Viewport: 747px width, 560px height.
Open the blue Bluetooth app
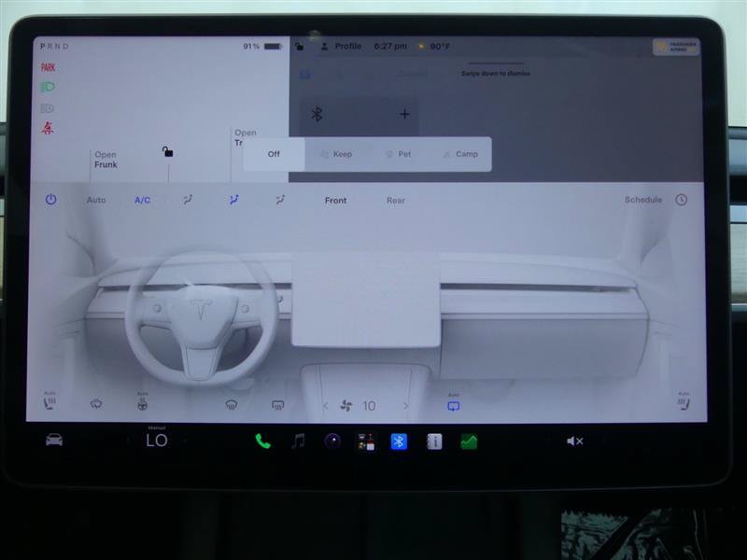coord(399,441)
